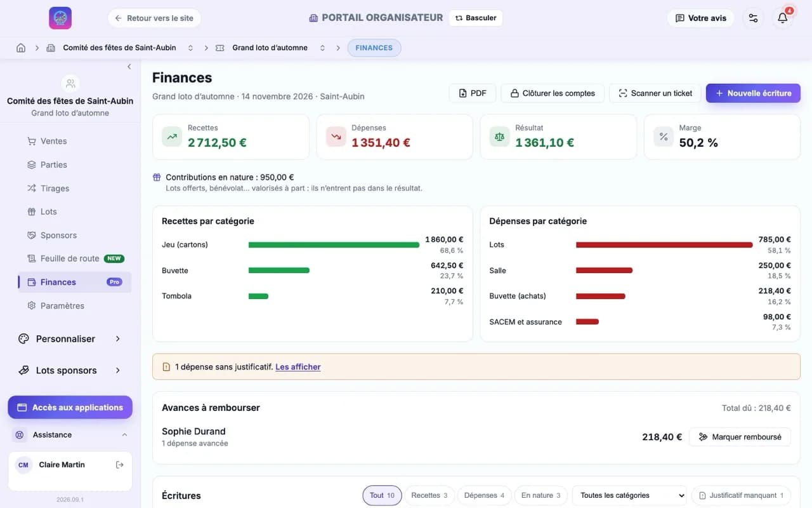Viewport: 812px width, 508px height.
Task: Collapse the Assistance section
Action: click(x=70, y=435)
